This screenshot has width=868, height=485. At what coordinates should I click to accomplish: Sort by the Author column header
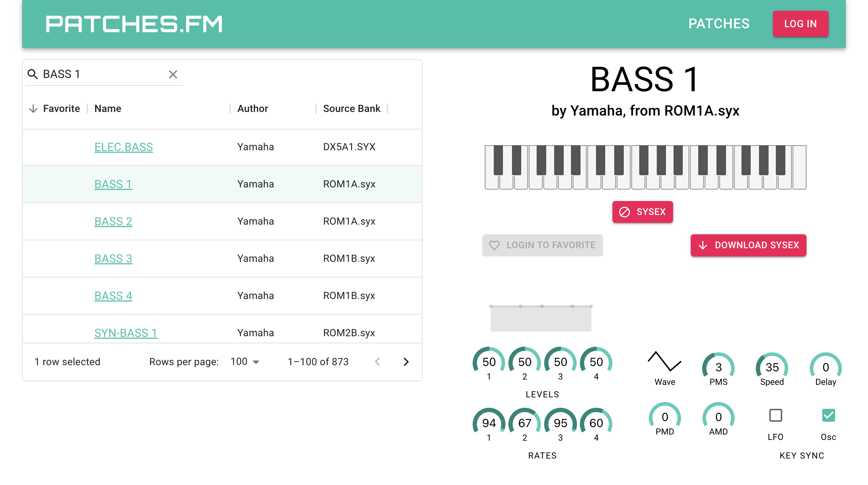[253, 109]
